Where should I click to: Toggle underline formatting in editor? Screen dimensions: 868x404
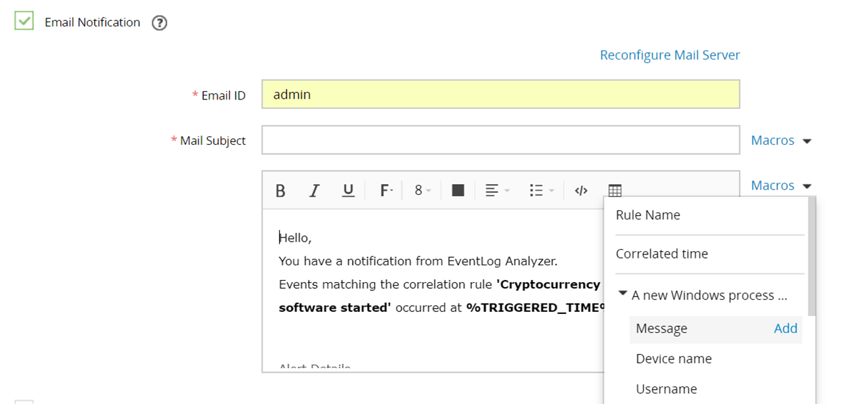pos(348,191)
